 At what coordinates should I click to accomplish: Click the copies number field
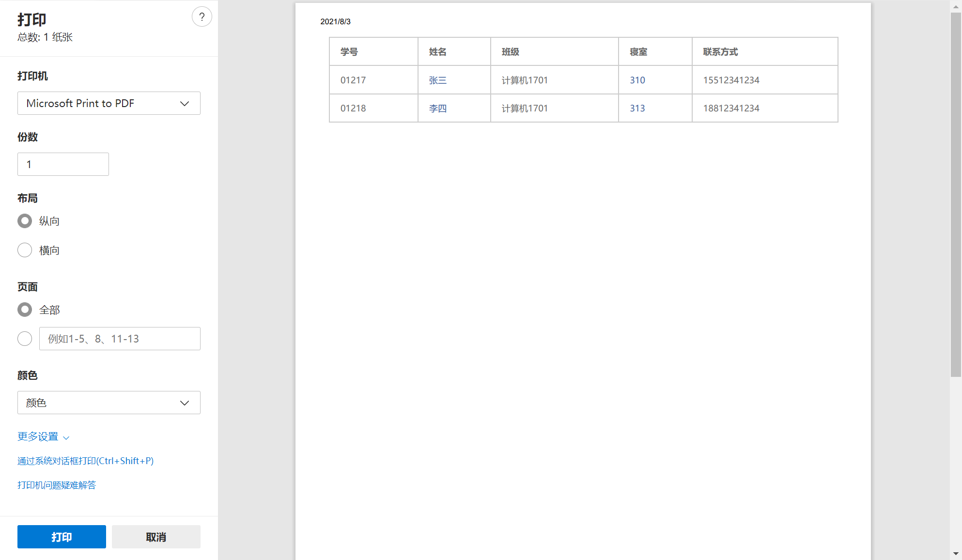pyautogui.click(x=63, y=164)
